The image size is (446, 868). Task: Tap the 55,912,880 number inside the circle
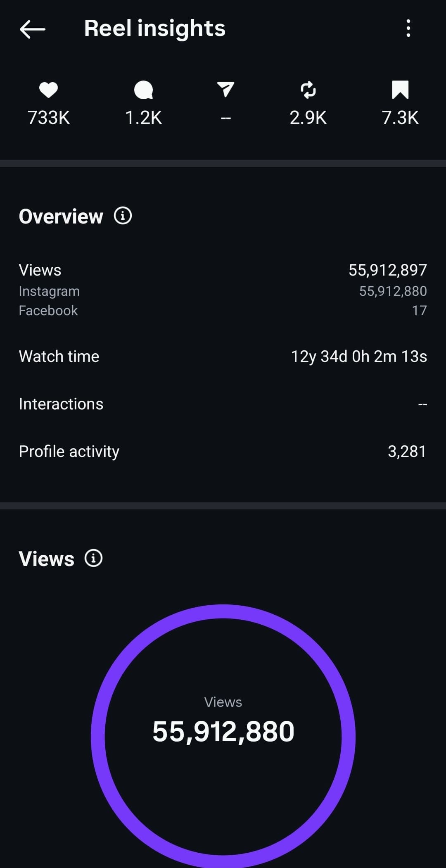pyautogui.click(x=223, y=732)
